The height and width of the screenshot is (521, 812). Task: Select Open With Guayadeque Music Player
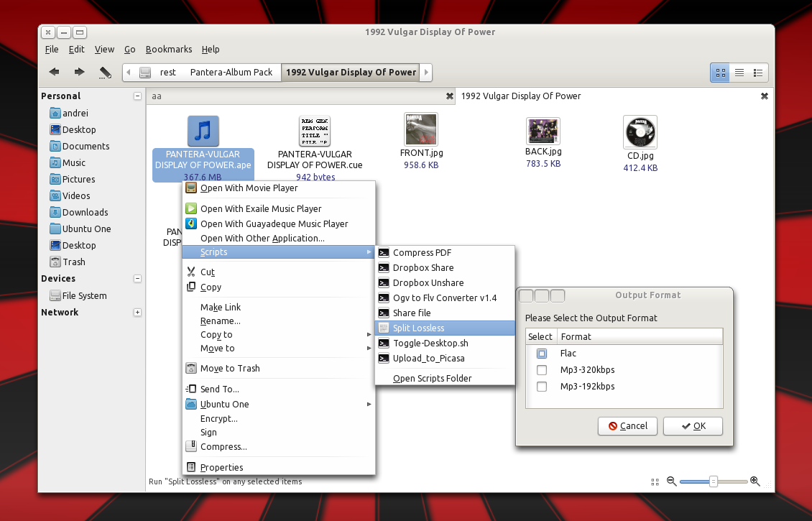coord(279,223)
